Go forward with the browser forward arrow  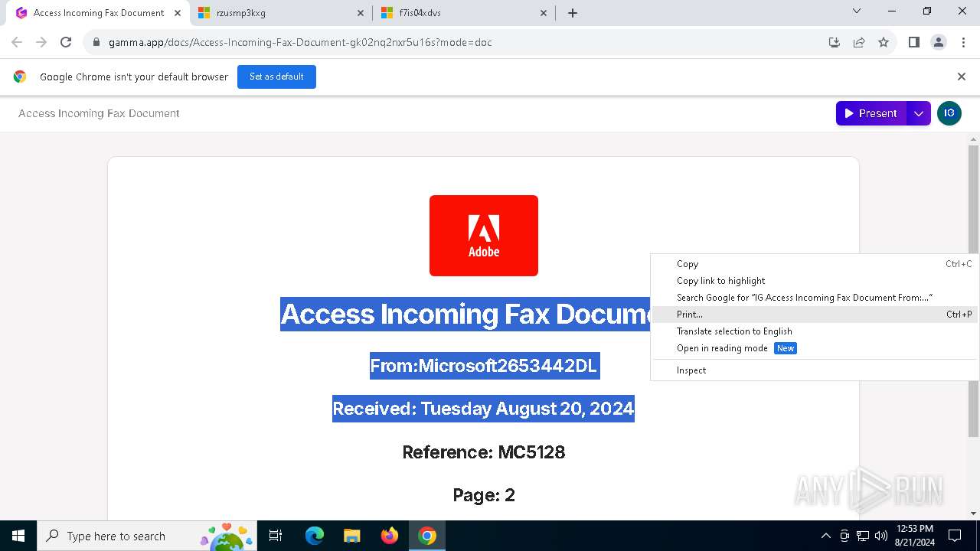(x=41, y=42)
